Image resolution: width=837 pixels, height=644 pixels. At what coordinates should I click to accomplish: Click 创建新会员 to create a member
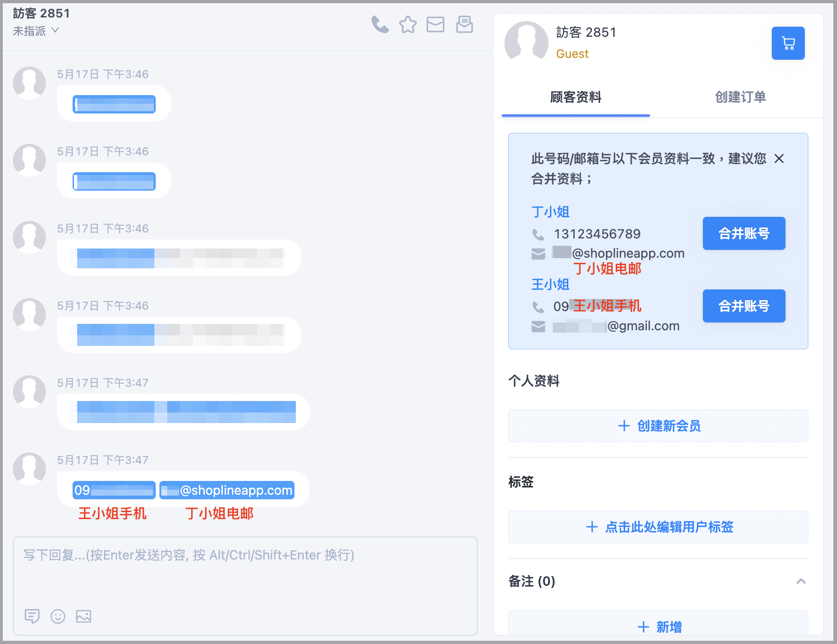[x=658, y=426]
